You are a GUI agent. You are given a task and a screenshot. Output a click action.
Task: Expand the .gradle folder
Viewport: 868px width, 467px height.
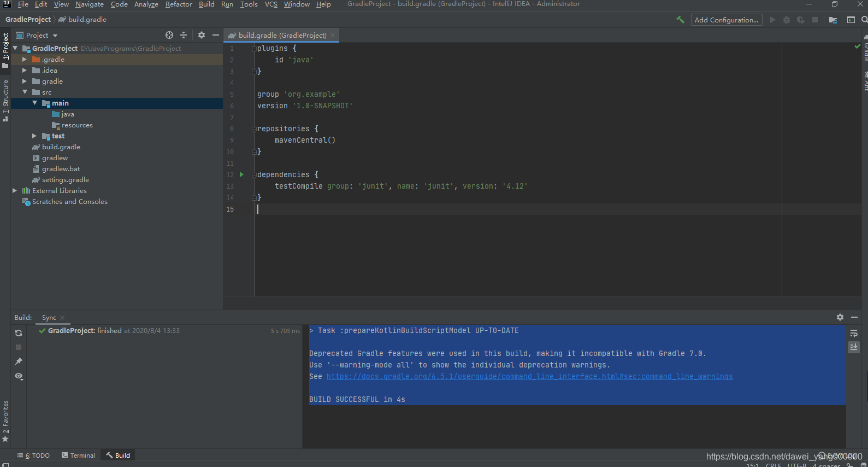[25, 59]
